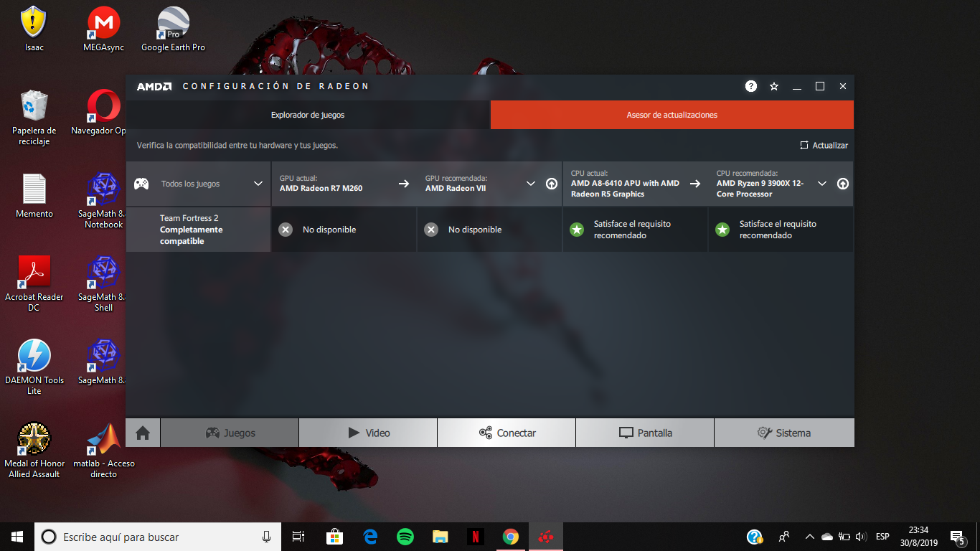Click the taskbar search box
The image size is (980, 551).
tap(159, 537)
